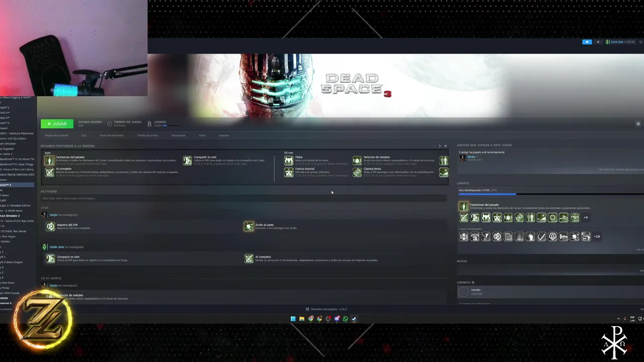Click the splatter icon in locked achievements

575,236
